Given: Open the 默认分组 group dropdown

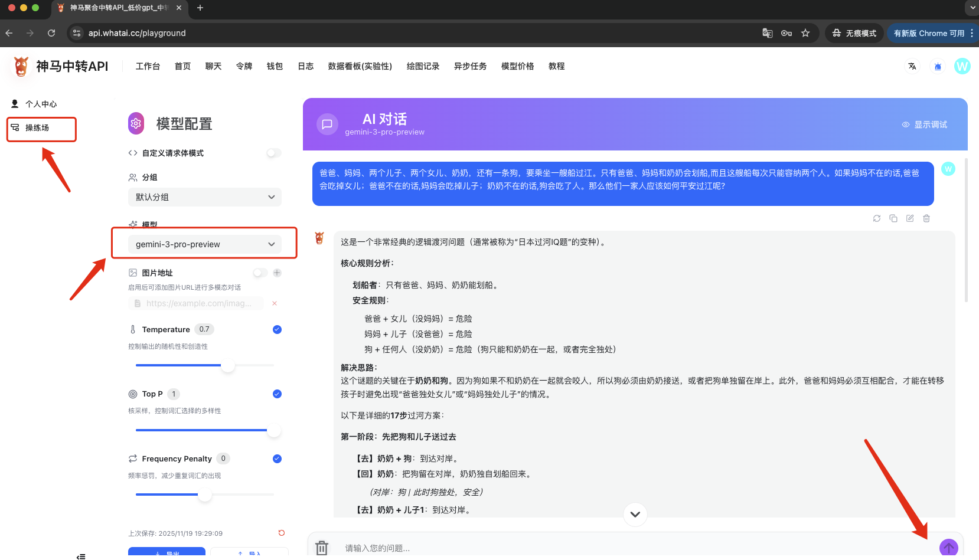Looking at the screenshot, I should tap(205, 197).
